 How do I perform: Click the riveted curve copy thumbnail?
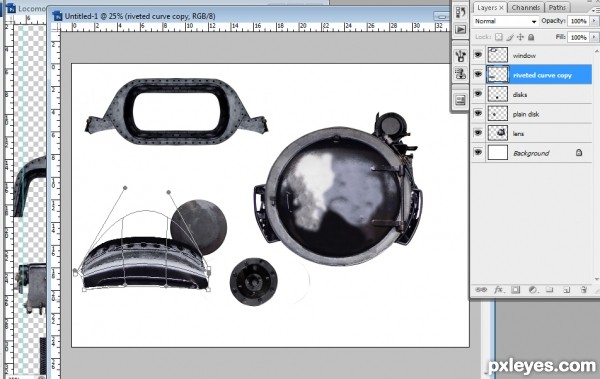click(498, 74)
